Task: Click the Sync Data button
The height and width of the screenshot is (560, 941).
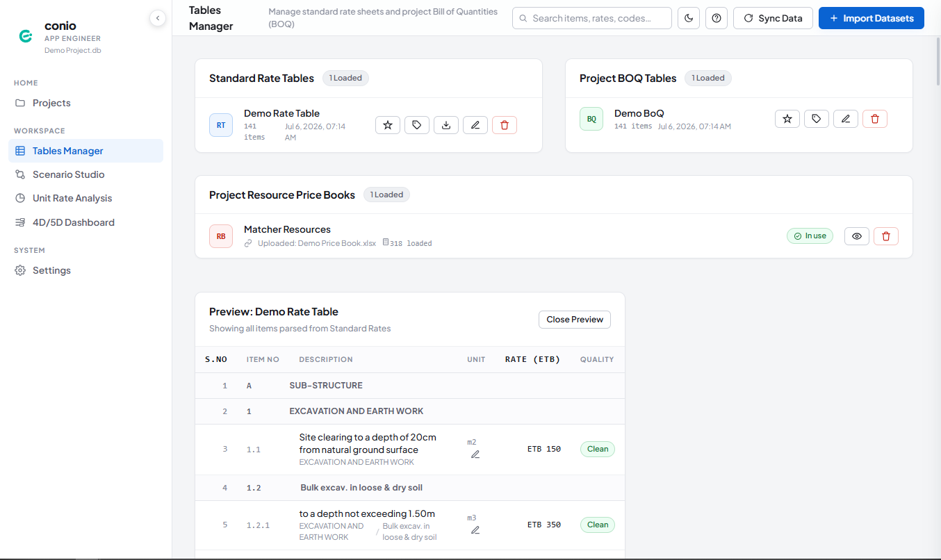Action: click(774, 18)
